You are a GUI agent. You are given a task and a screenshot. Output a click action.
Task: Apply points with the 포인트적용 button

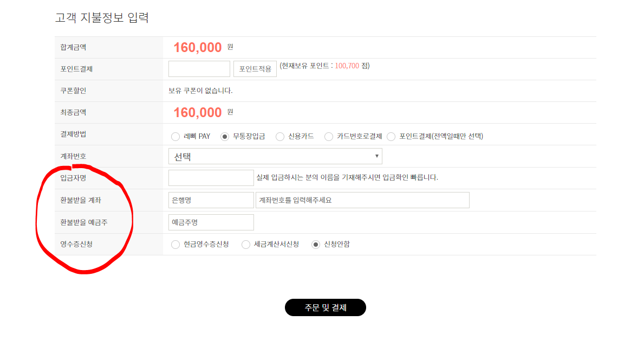coord(255,69)
